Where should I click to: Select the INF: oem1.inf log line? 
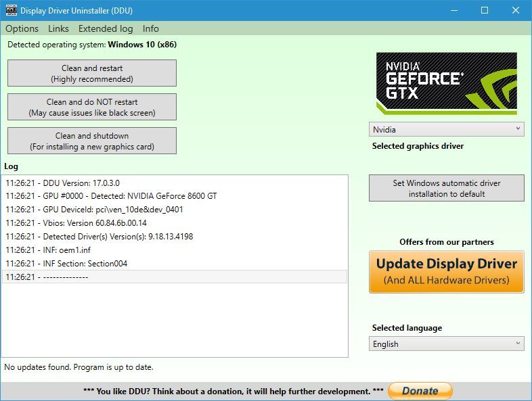(x=175, y=250)
